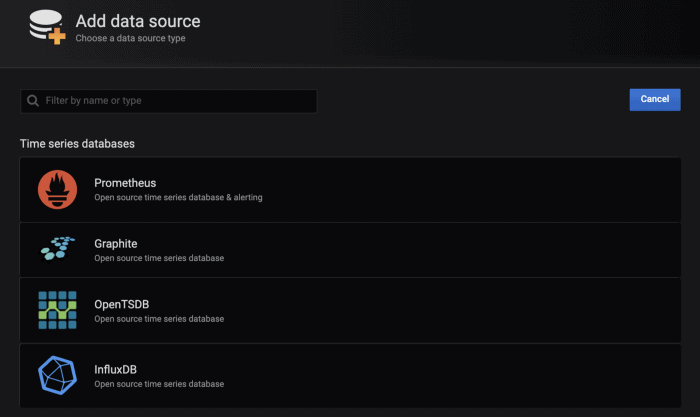Viewport: 700px width, 417px height.
Task: Select the Prometheus data source title
Action: pos(125,183)
